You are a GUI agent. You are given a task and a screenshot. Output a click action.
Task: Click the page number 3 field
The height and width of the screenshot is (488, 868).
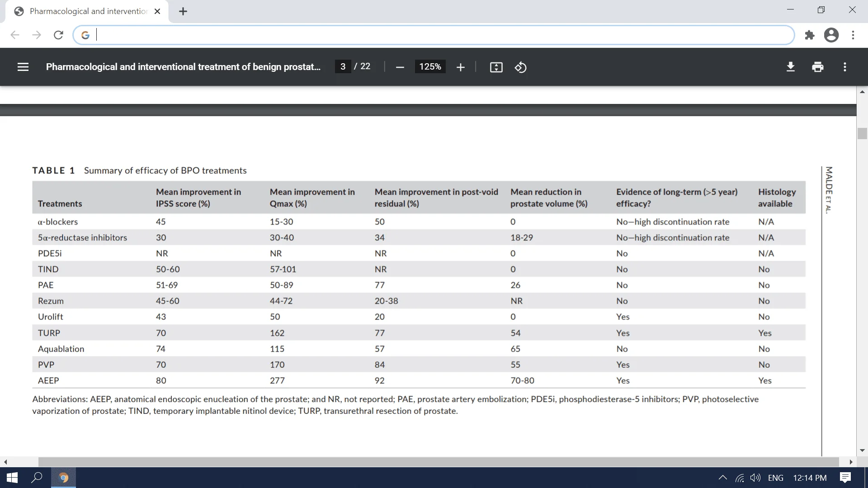click(343, 66)
